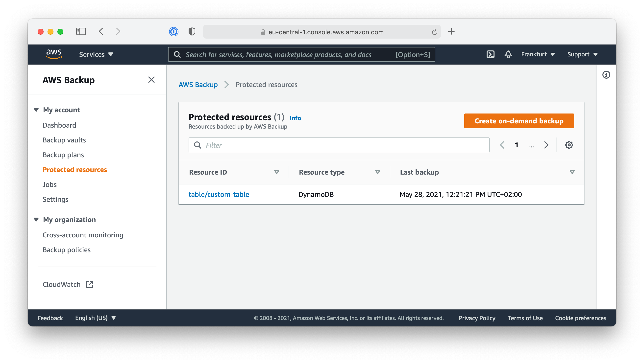Open Backup vaults in the sidebar
This screenshot has height=363, width=644.
[64, 140]
